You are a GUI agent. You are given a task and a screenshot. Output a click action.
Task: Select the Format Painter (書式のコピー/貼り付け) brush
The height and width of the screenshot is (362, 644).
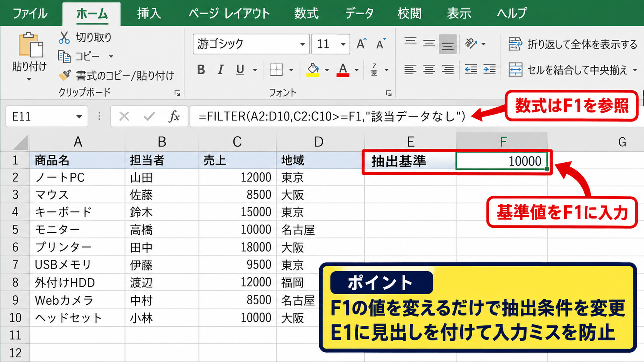(x=64, y=75)
